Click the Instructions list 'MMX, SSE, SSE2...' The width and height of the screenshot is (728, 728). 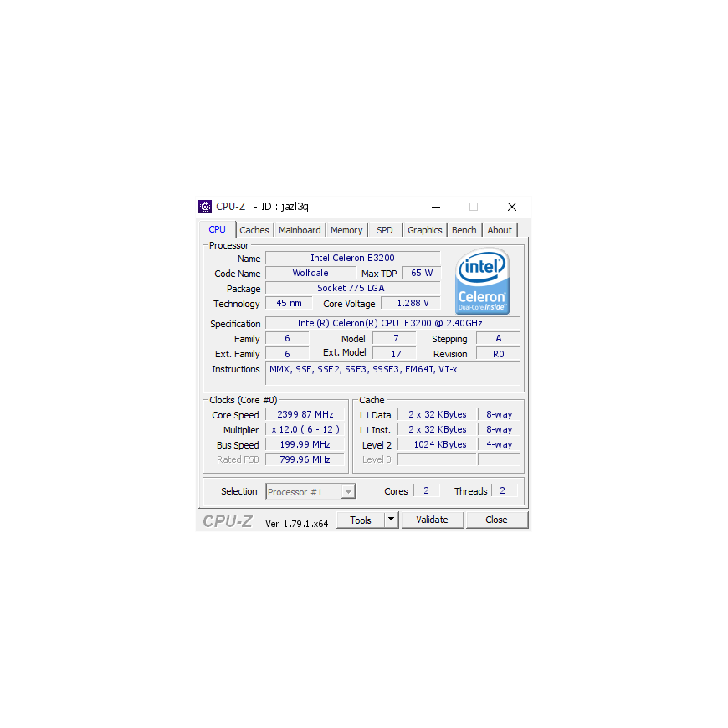coord(392,374)
